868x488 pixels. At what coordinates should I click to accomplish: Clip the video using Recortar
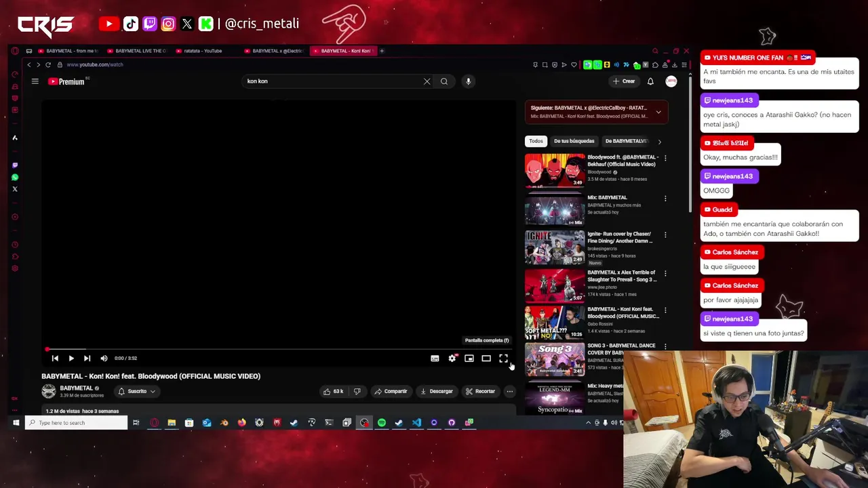click(480, 391)
